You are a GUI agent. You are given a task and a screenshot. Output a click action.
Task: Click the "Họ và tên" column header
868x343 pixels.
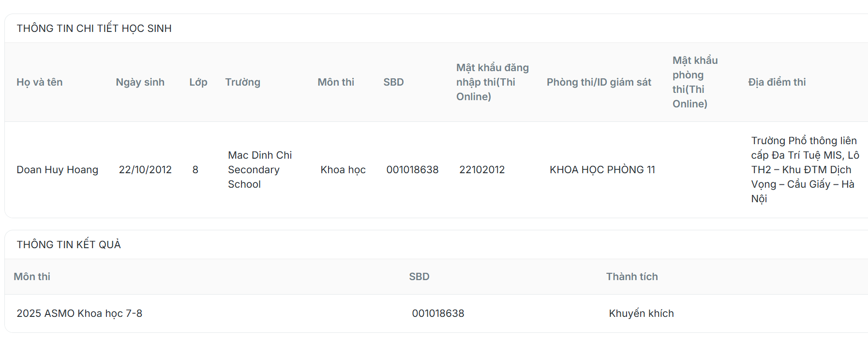[x=40, y=82]
